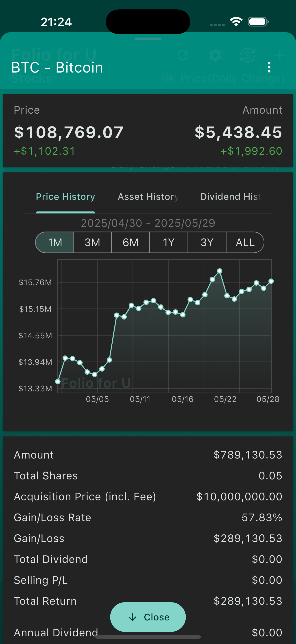The height and width of the screenshot is (644, 296).
Task: Tap the price change +$1,102.31
Action: pyautogui.click(x=44, y=151)
